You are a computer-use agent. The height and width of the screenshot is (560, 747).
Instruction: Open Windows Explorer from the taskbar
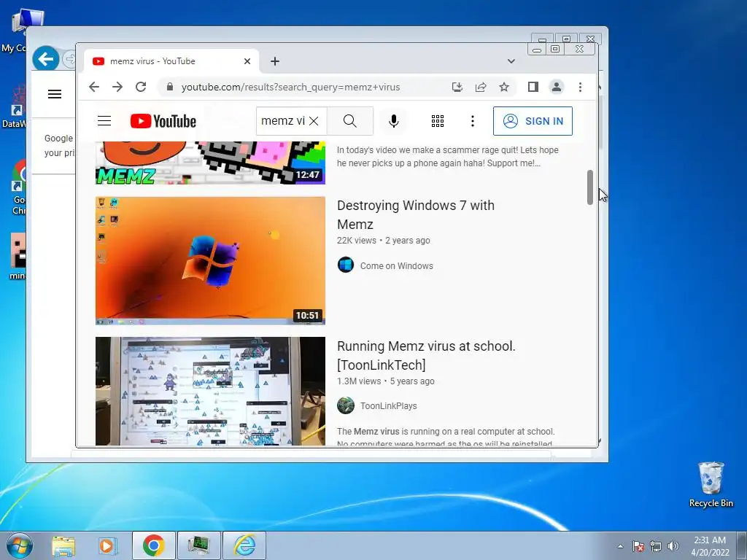[63, 545]
